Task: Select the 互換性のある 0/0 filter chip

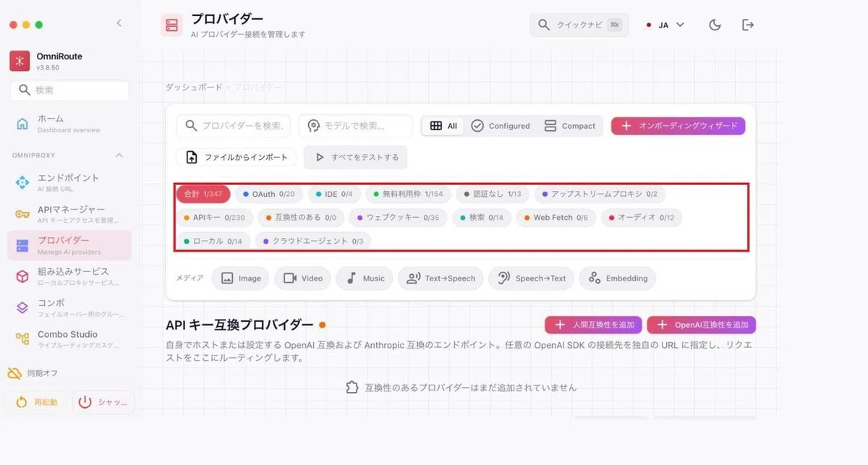Action: tap(300, 218)
